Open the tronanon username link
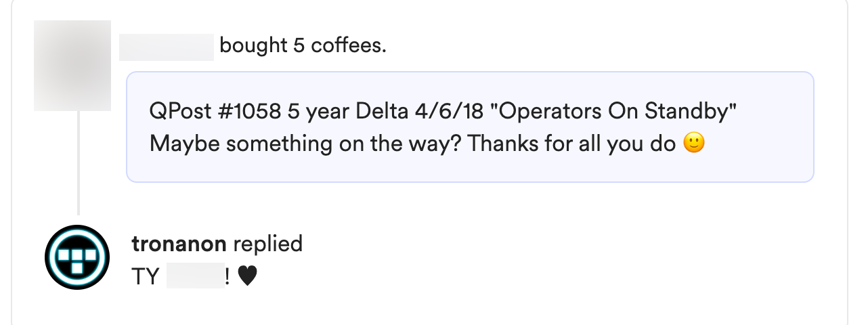This screenshot has height=325, width=868. pyautogui.click(x=179, y=244)
